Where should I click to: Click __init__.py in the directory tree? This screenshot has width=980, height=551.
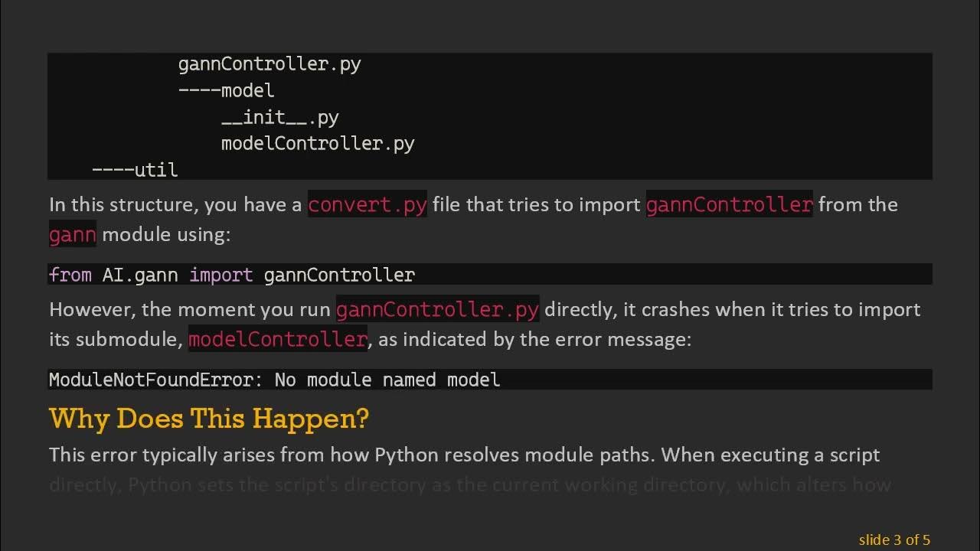pyautogui.click(x=279, y=117)
